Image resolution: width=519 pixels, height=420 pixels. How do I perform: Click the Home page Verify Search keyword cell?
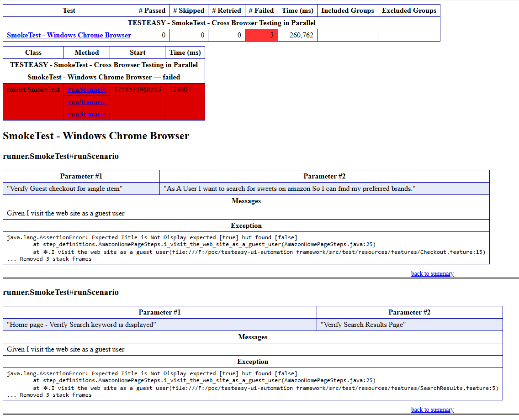(x=82, y=325)
